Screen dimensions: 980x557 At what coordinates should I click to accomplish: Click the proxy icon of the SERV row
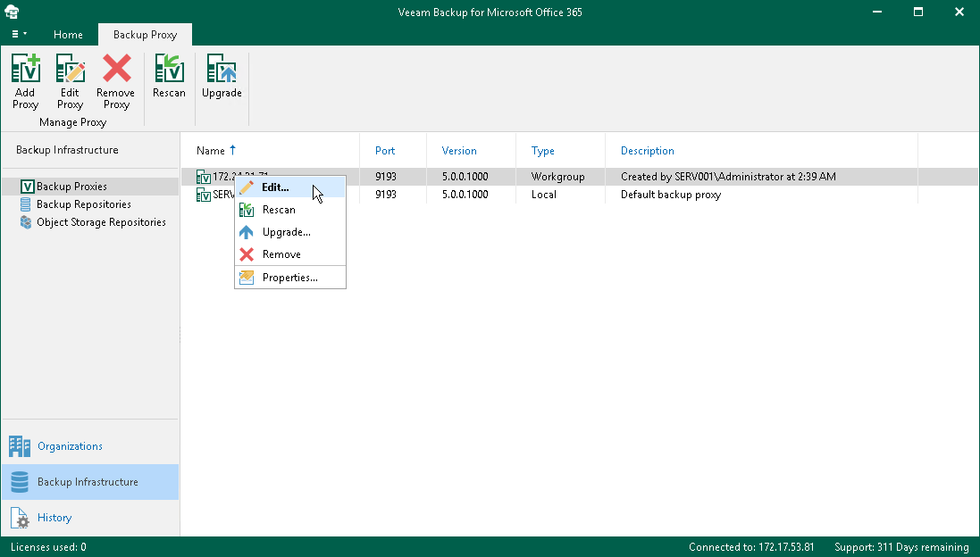(203, 195)
